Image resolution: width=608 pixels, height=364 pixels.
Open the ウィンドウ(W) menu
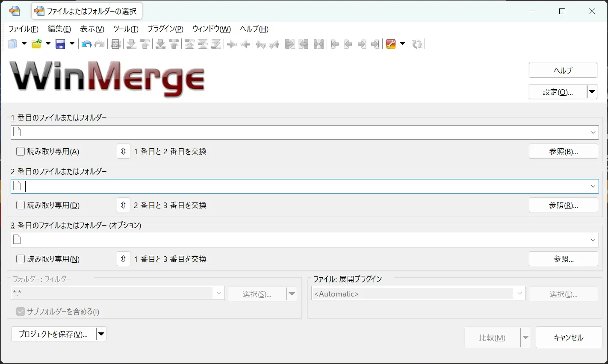(x=212, y=29)
